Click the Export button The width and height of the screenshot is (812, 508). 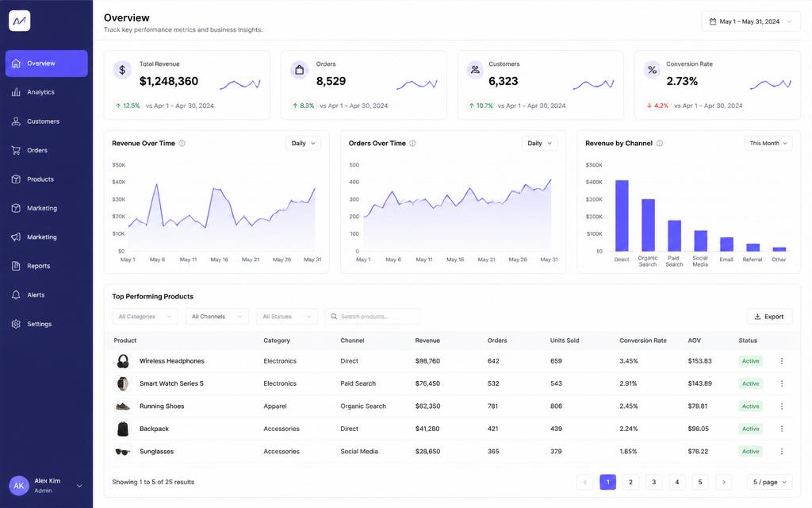769,317
